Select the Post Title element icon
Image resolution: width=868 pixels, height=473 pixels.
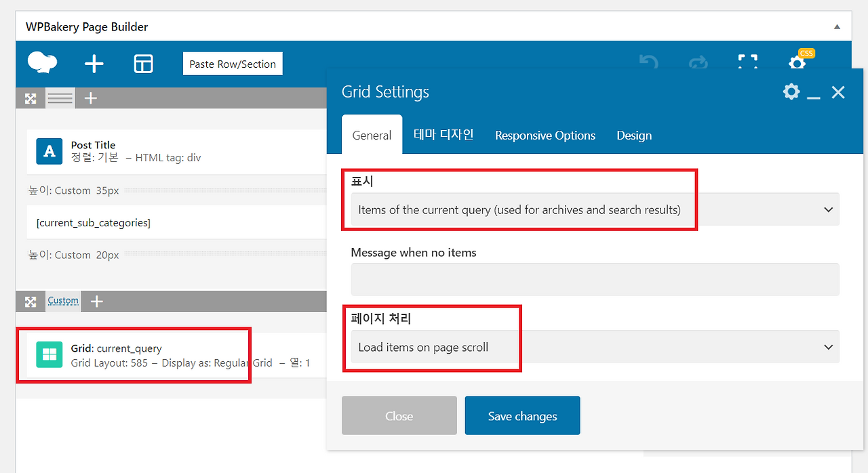pyautogui.click(x=50, y=151)
